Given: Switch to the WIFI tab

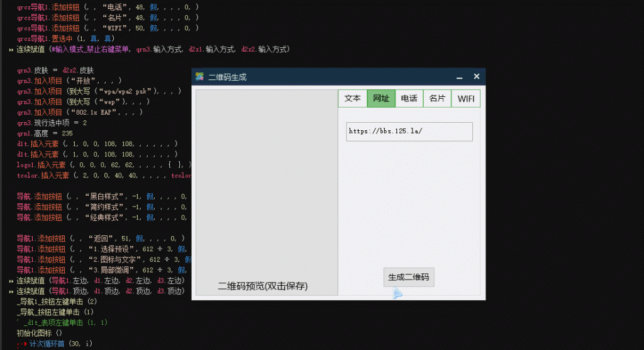Looking at the screenshot, I should [466, 98].
